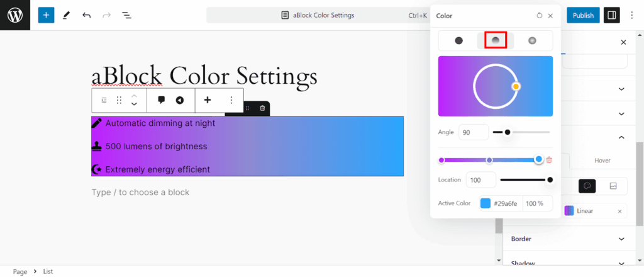Click the yellow angle dial handle
Image resolution: width=644 pixels, height=277 pixels.
[516, 86]
